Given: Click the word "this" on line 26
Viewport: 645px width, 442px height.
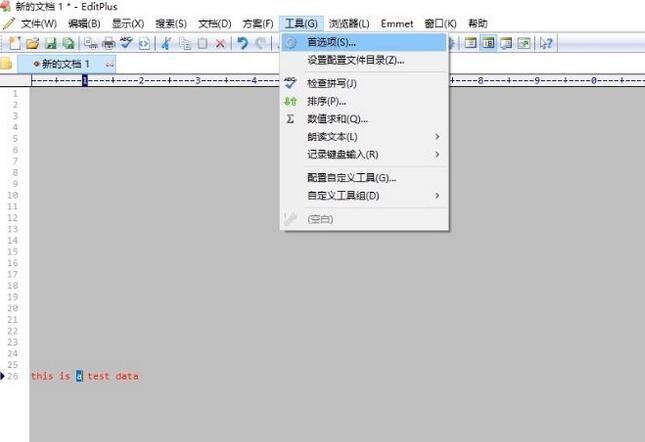Looking at the screenshot, I should click(42, 376).
